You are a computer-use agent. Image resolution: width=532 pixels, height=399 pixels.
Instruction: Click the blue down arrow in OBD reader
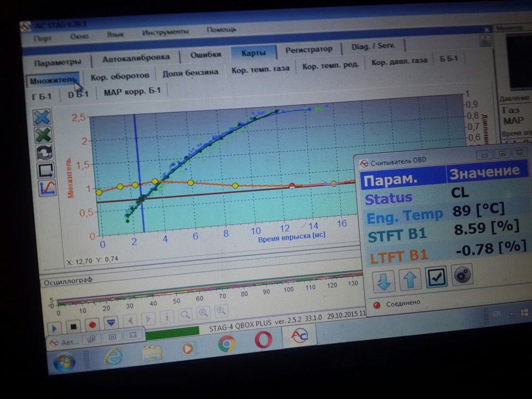(383, 281)
